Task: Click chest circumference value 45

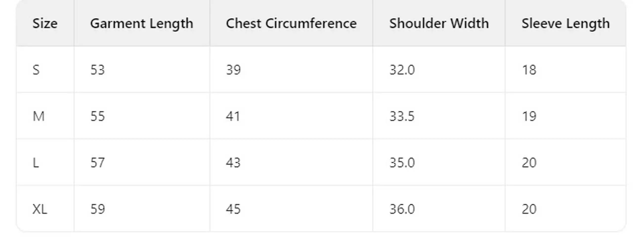Action: tap(233, 209)
